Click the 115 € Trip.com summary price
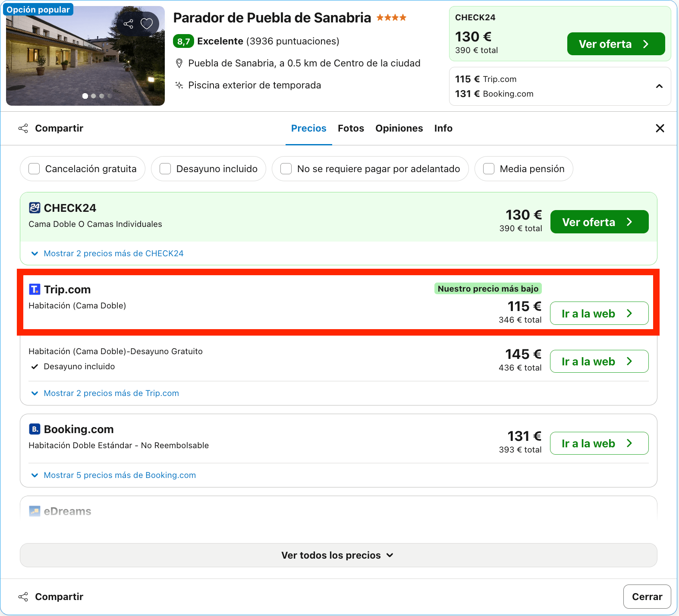This screenshot has height=616, width=679. (x=486, y=79)
